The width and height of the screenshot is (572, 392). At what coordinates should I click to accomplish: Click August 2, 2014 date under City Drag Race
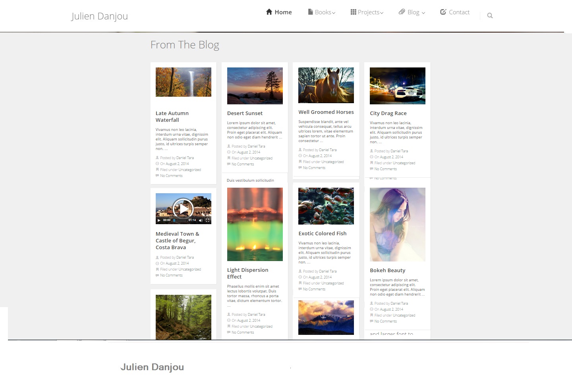(x=391, y=157)
